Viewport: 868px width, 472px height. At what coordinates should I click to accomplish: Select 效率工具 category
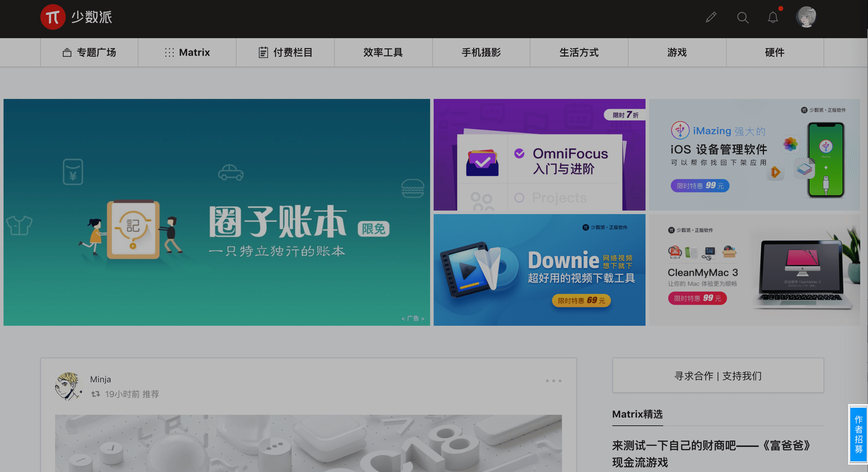383,52
